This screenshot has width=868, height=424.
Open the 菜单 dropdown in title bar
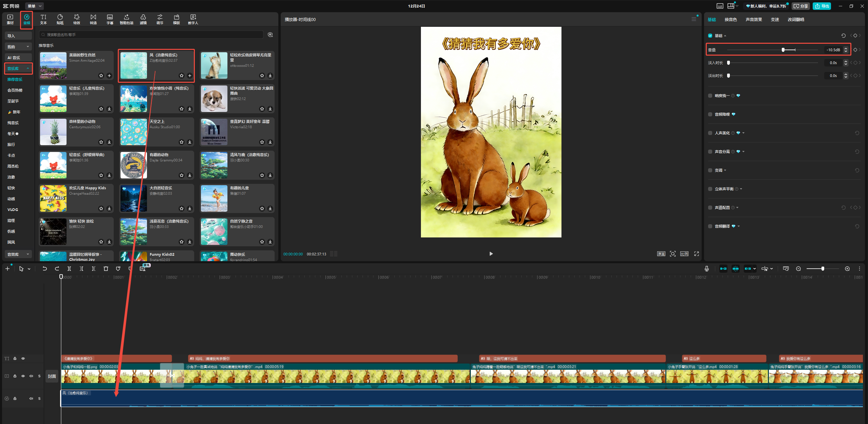[x=35, y=6]
